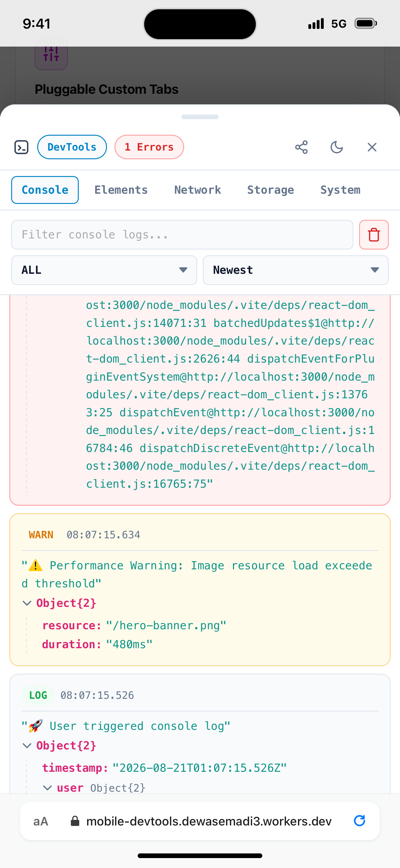Open the System tab
Image resolution: width=400 pixels, height=868 pixels.
pos(340,190)
